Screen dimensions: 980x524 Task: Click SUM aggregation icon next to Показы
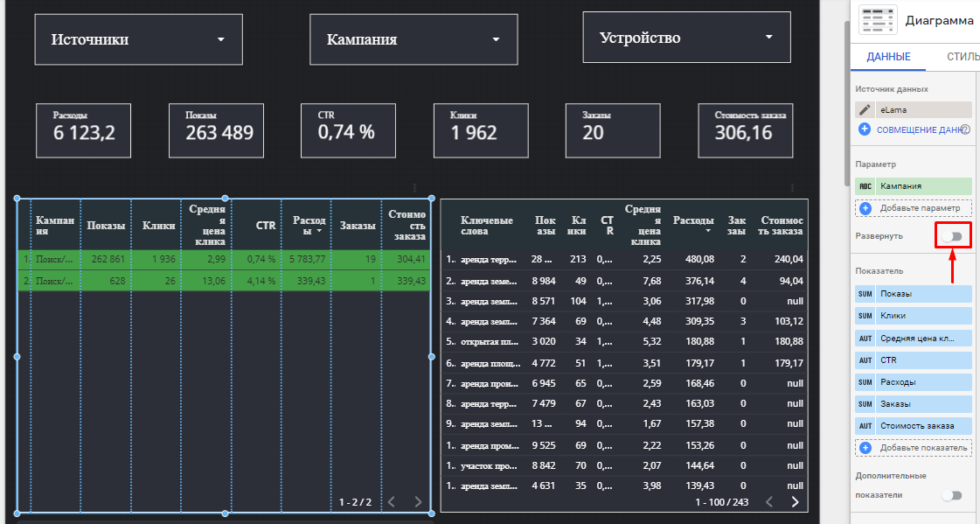click(865, 293)
